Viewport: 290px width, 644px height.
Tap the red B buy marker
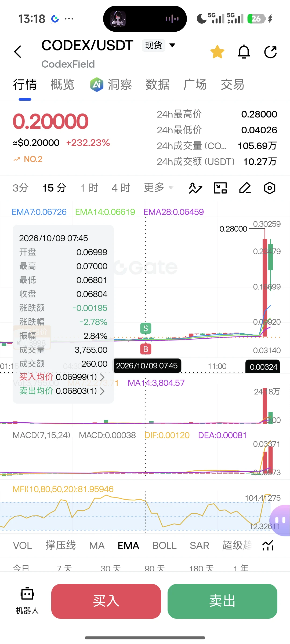click(146, 349)
